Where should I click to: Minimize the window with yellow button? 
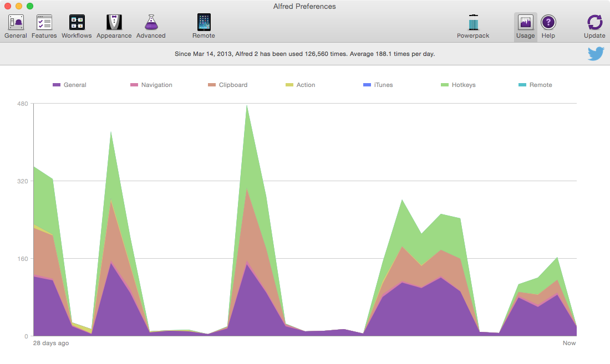(19, 6)
